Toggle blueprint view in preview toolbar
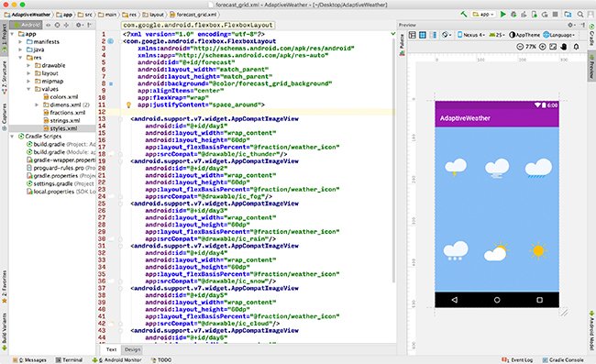This screenshot has width=596, height=364. pos(423,35)
